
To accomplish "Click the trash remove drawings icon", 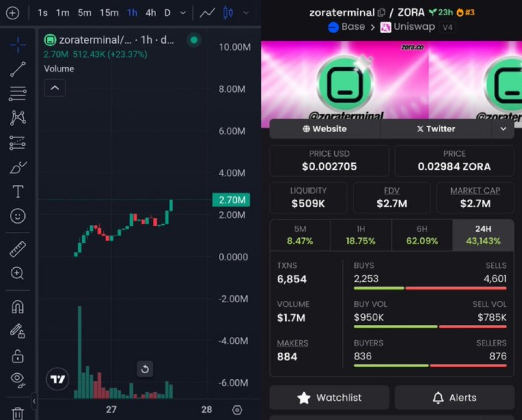I will coord(17,413).
